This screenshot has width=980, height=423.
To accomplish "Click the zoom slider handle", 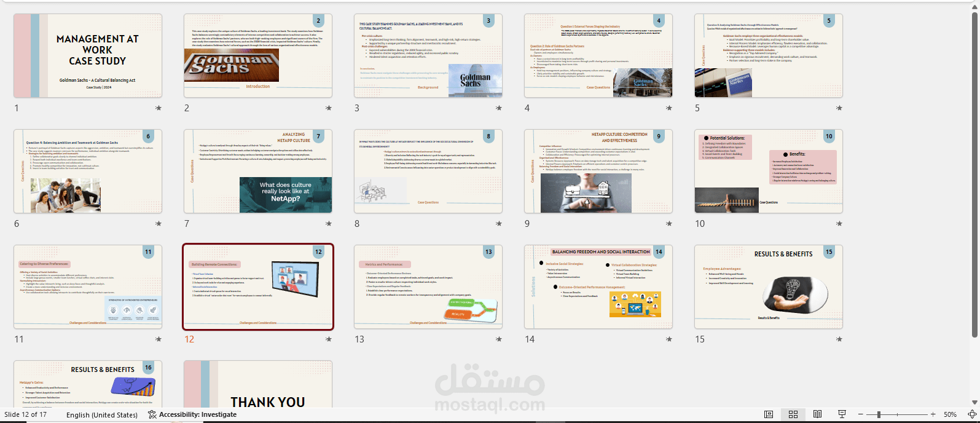I will pyautogui.click(x=879, y=414).
